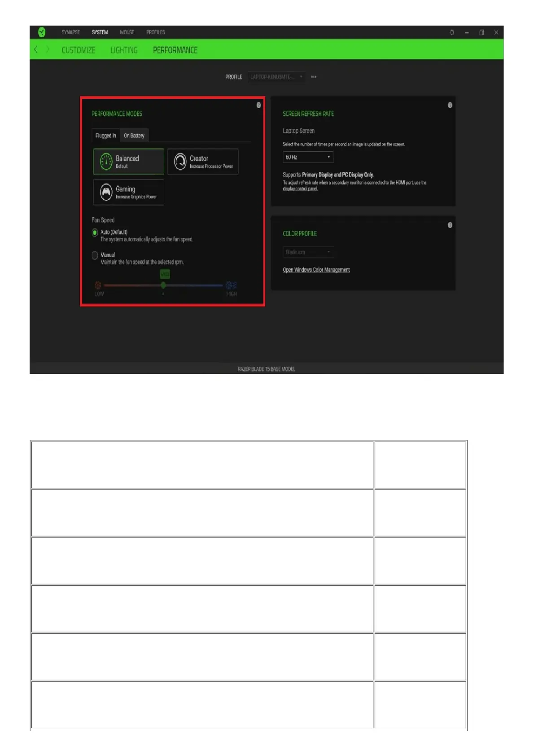Open the display control panel link
The image size is (534, 756).
click(x=300, y=189)
